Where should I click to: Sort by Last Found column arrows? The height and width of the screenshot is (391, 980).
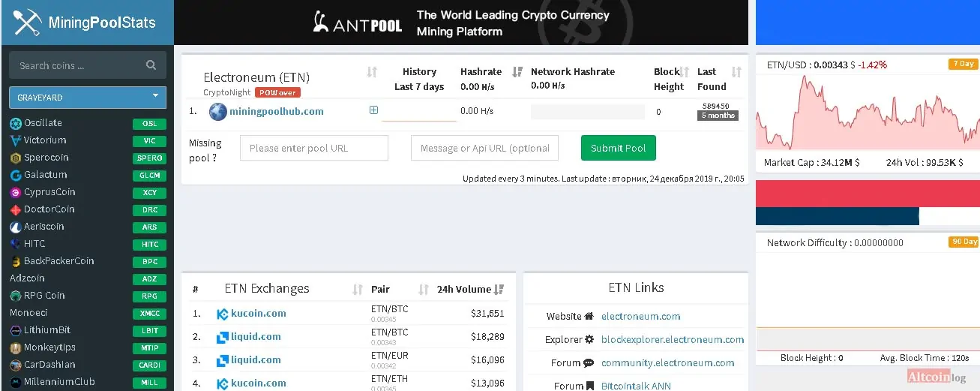point(736,72)
